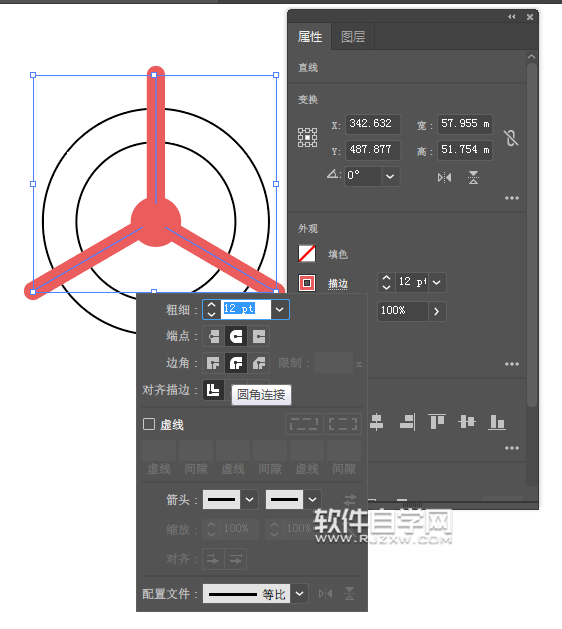Screen dimensions: 562x629
Task: Extend arrow tip beyond path end
Action: [213, 559]
